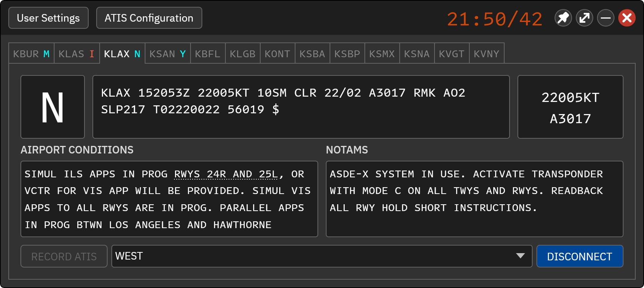Minimize the ATIS window

point(606,18)
